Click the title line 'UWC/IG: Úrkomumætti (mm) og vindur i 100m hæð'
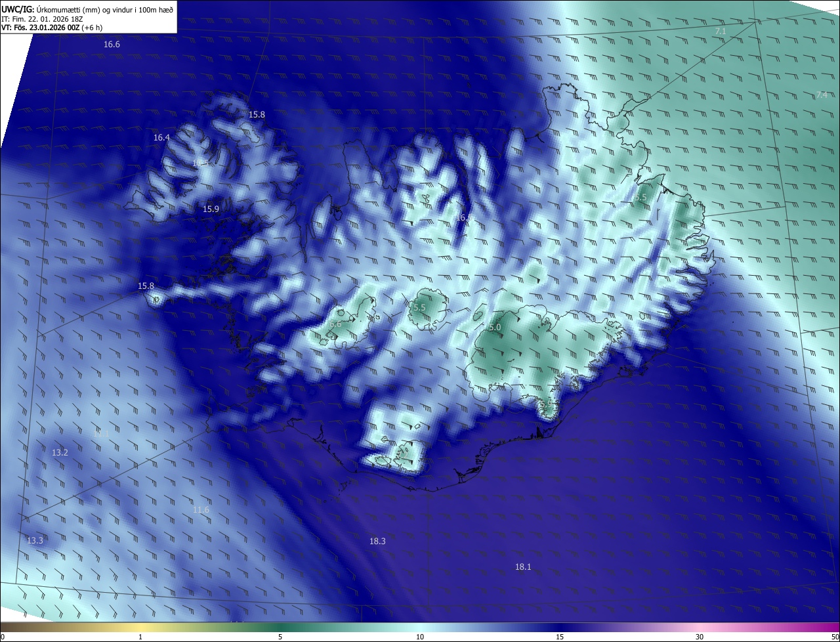This screenshot has width=840, height=642. coord(87,9)
